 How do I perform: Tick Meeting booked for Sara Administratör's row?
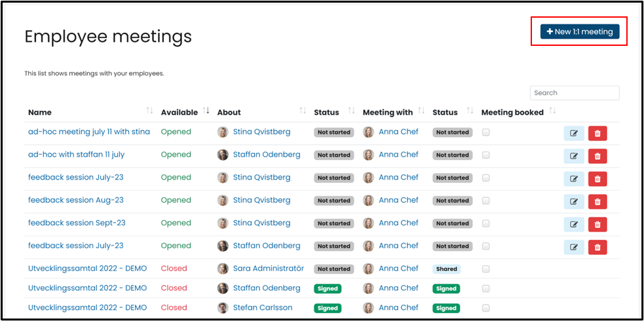pos(485,269)
